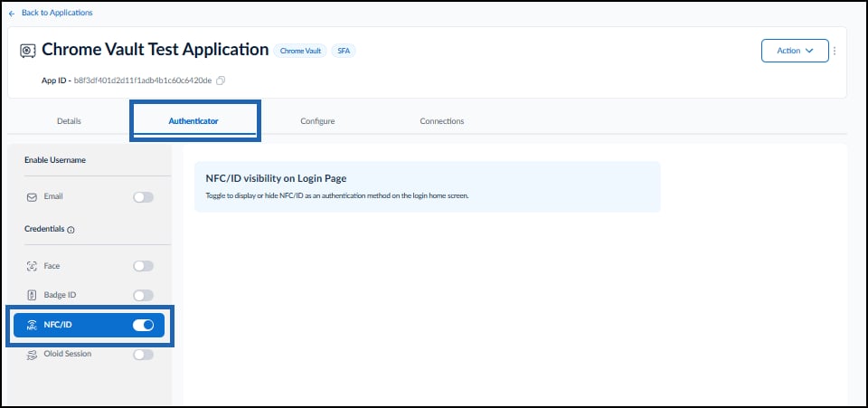Click the Credentials info icon
Screen dimensions: 868x408
click(71, 230)
